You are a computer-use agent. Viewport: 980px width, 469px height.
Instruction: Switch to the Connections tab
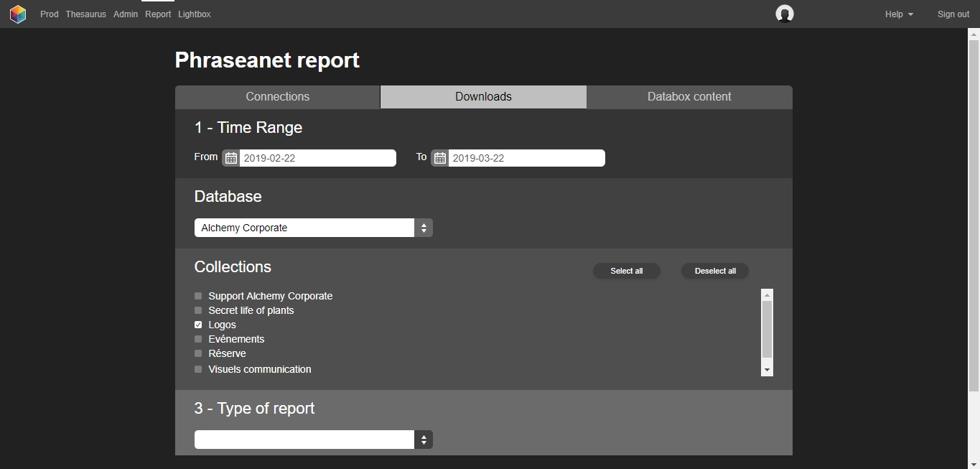(x=277, y=97)
